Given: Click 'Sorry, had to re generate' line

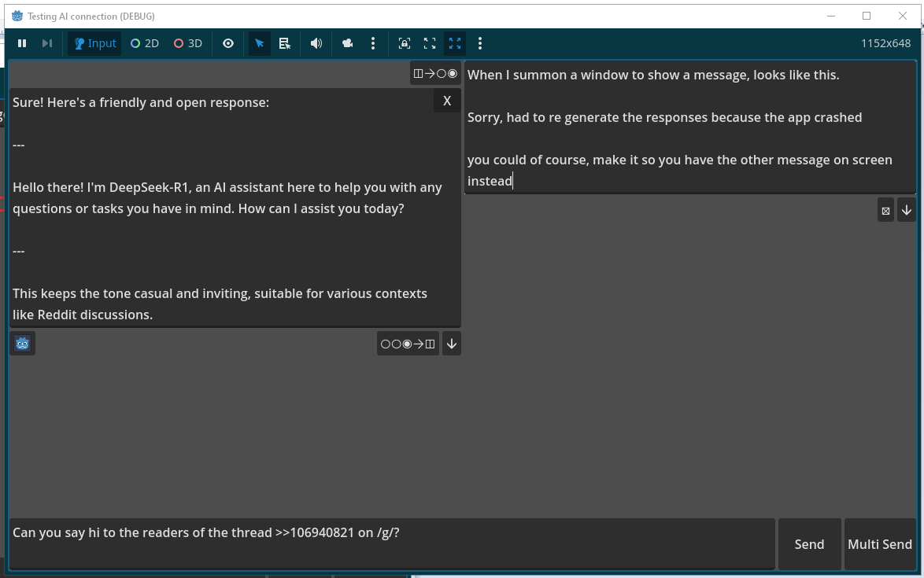Looking at the screenshot, I should (665, 117).
